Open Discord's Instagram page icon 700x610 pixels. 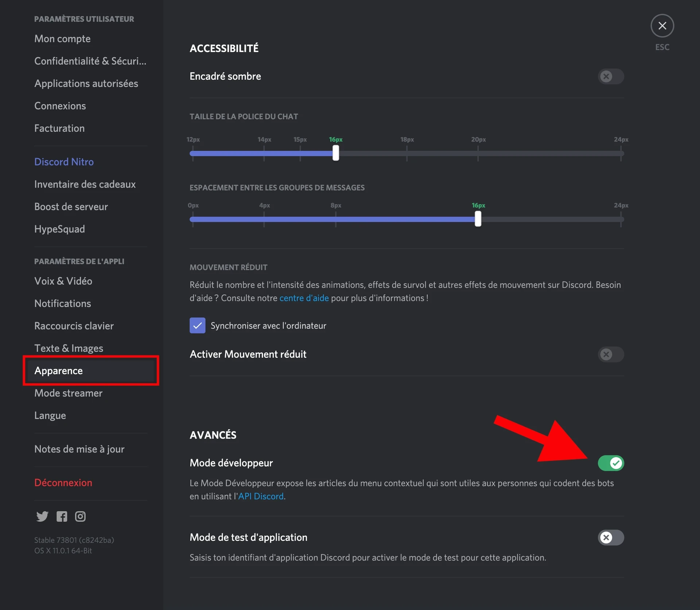coord(80,516)
